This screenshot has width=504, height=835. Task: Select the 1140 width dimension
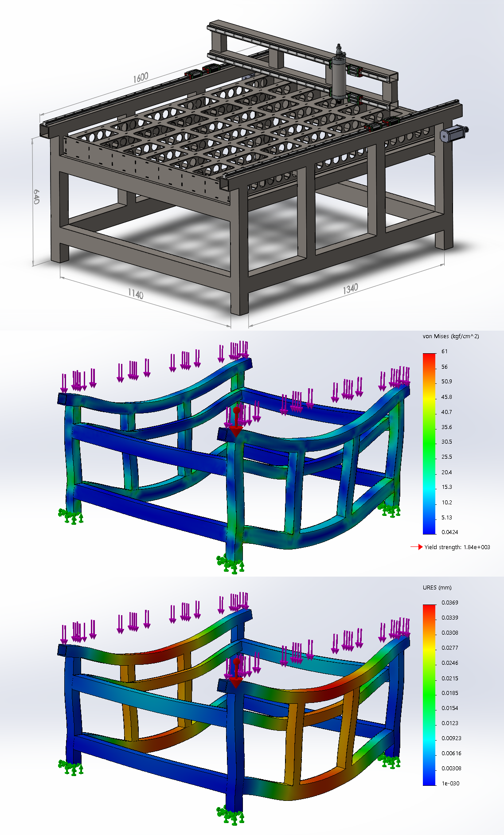[x=136, y=294]
